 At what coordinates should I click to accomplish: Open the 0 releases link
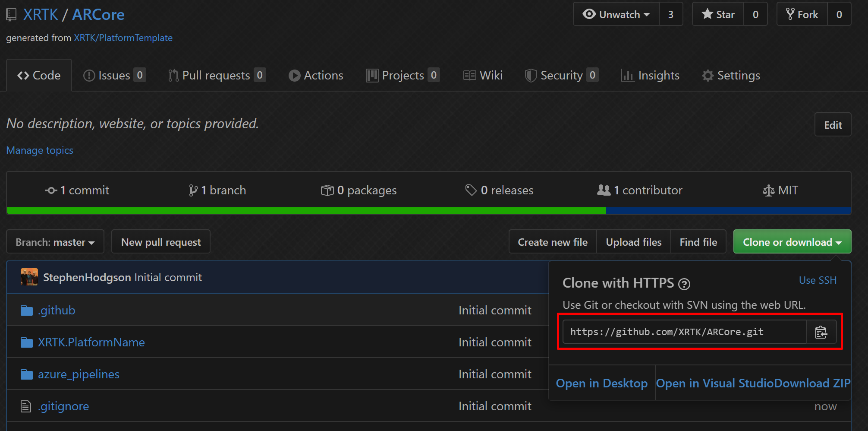pyautogui.click(x=499, y=190)
